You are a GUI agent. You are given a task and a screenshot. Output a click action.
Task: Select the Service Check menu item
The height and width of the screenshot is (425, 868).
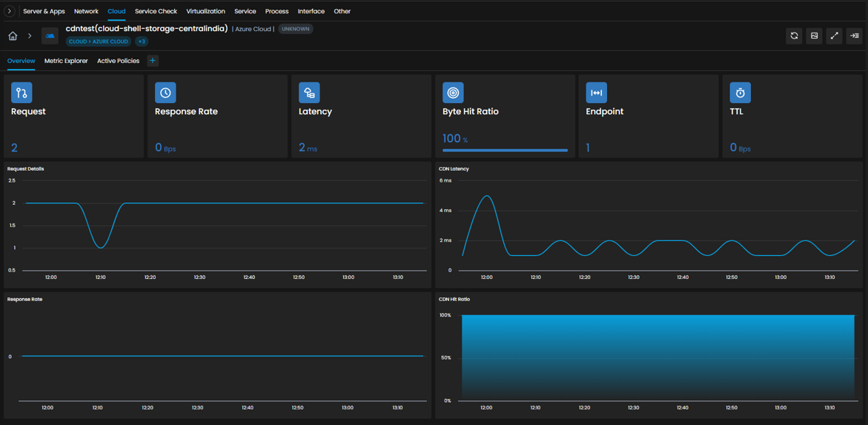pyautogui.click(x=156, y=11)
